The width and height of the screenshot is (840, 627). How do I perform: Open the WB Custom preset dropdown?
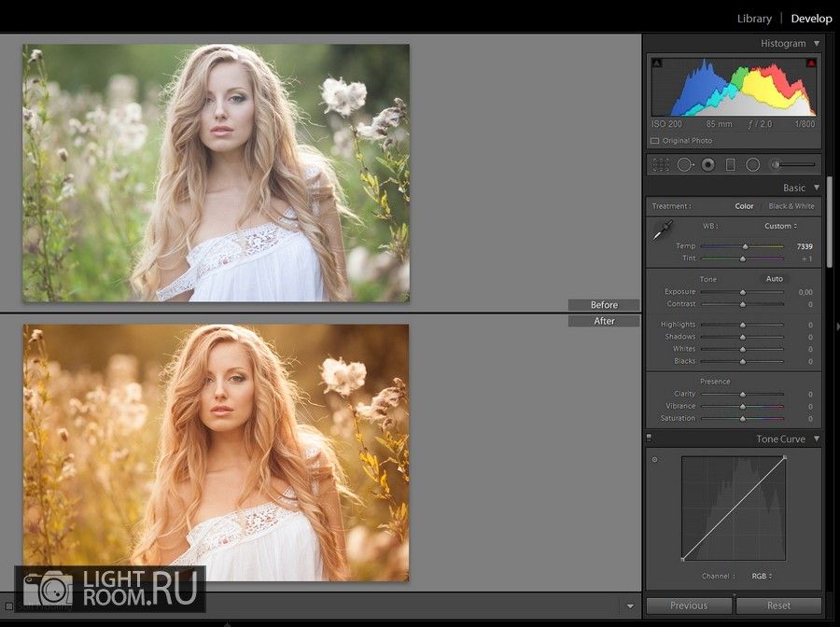(x=780, y=226)
